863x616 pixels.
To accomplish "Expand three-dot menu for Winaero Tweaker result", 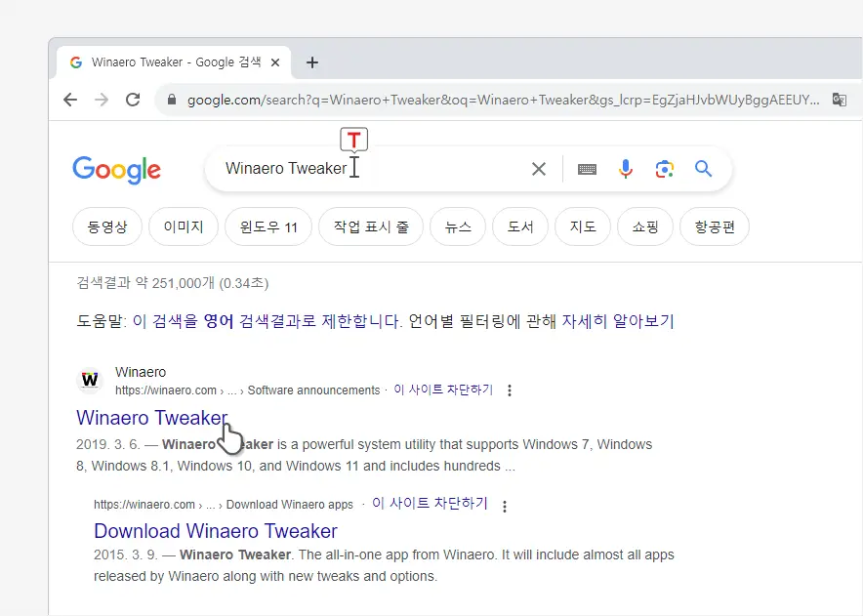I will pyautogui.click(x=510, y=390).
